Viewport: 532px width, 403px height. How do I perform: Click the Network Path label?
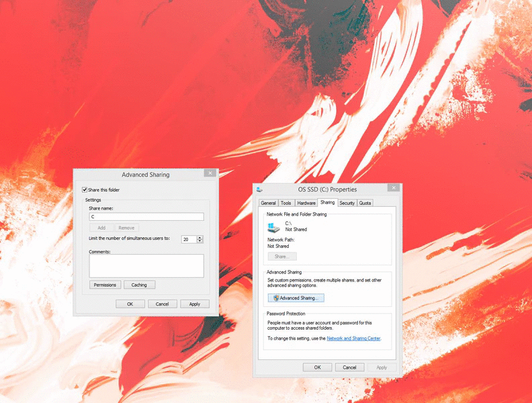281,240
